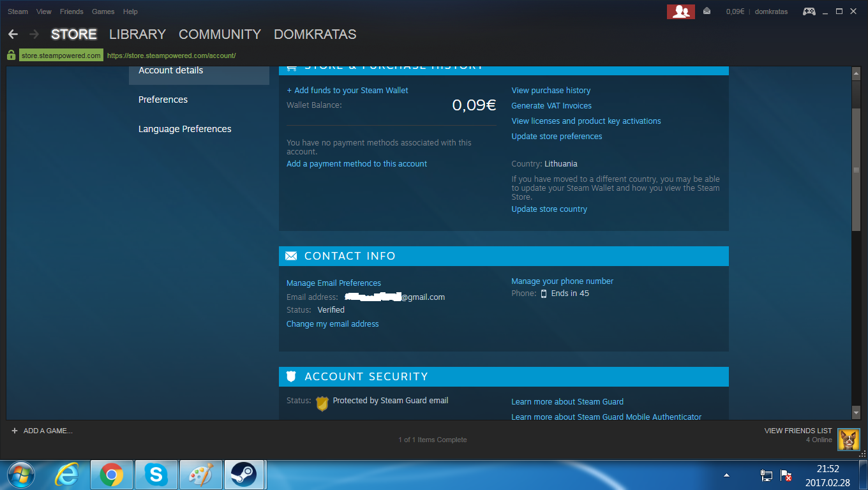The image size is (868, 490).
Task: Click Generate VAT Invoices link
Action: (551, 106)
